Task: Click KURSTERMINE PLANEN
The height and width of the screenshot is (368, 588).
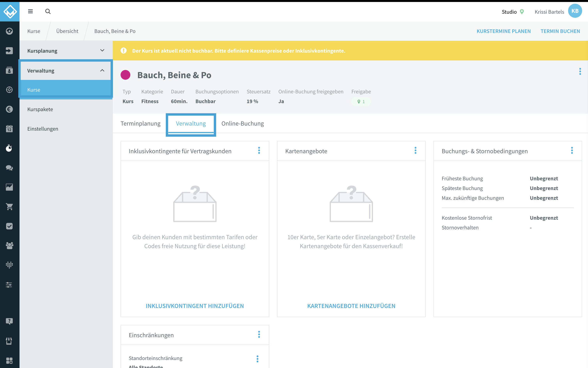Action: coord(504,31)
